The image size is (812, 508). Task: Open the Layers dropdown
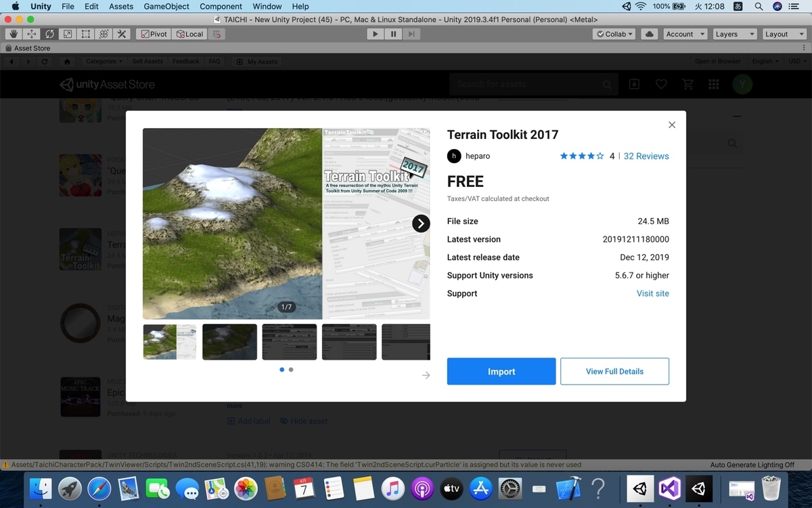pyautogui.click(x=735, y=34)
